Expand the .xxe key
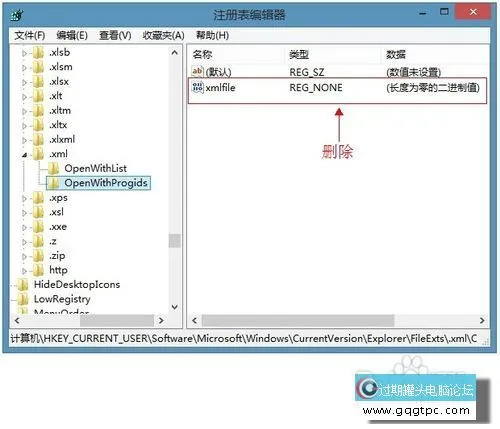 click(x=24, y=227)
